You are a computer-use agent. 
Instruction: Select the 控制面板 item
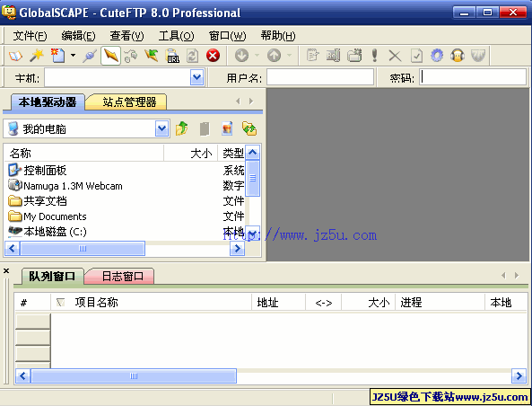point(45,170)
